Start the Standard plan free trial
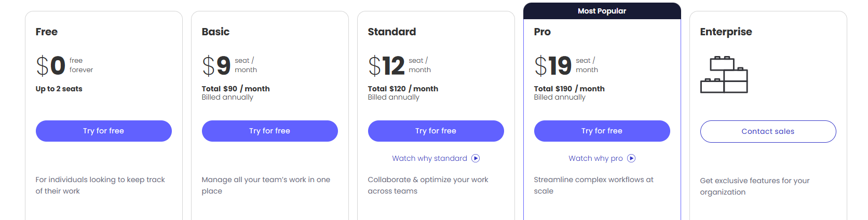The height and width of the screenshot is (220, 868). (x=436, y=131)
